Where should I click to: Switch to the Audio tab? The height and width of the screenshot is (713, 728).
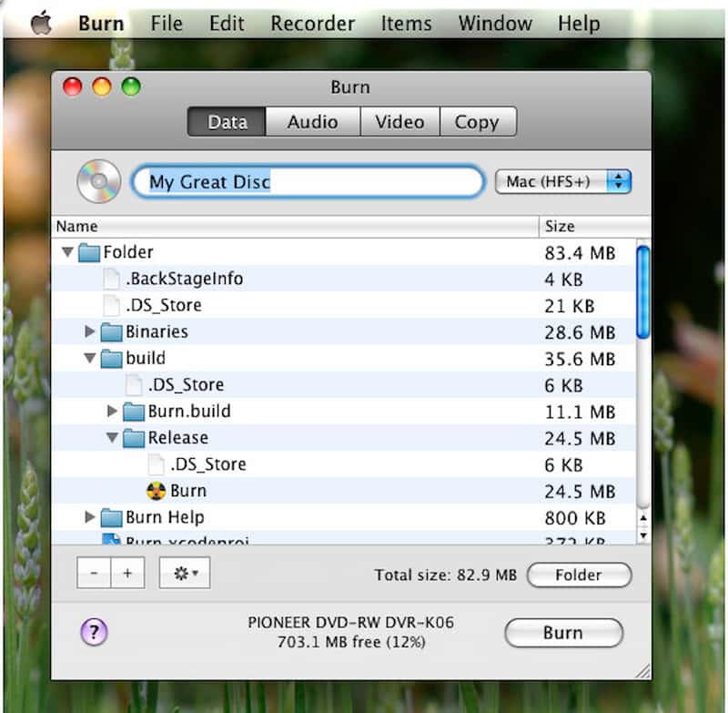(312, 122)
